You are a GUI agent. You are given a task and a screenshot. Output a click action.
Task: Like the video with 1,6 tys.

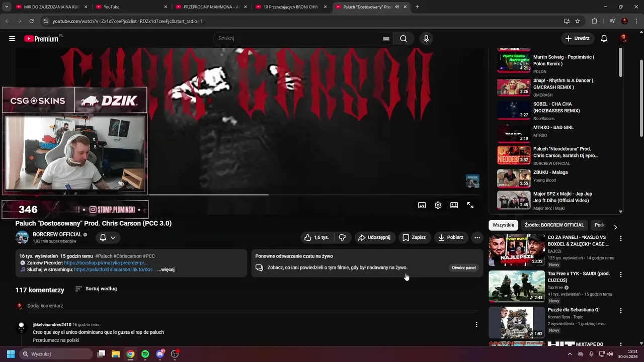[316, 237]
